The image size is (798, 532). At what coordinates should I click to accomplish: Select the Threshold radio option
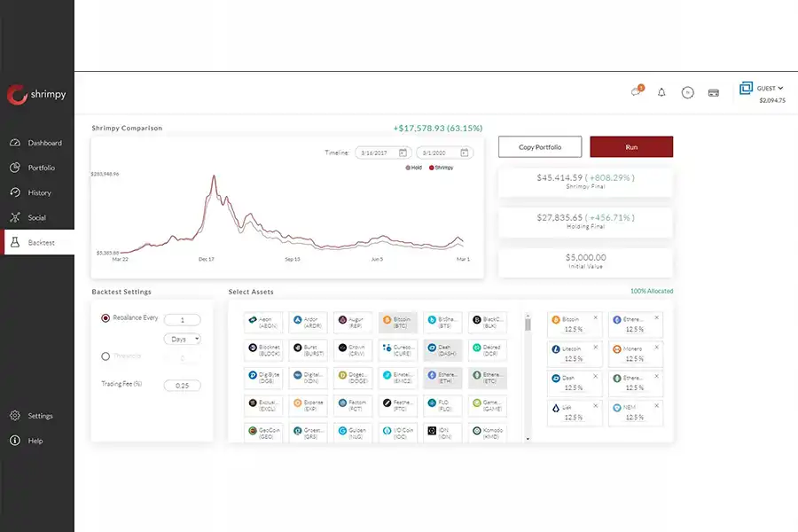click(x=106, y=356)
